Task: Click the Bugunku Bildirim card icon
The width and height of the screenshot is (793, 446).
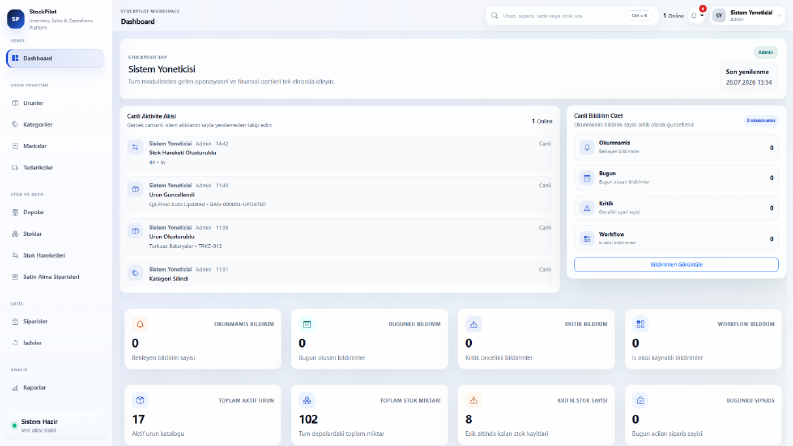Action: pyautogui.click(x=307, y=324)
